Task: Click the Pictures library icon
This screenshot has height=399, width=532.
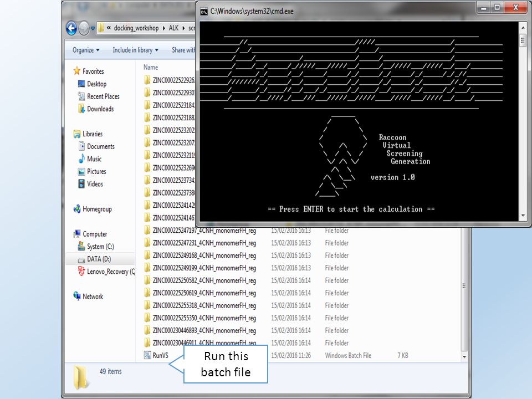Action: pyautogui.click(x=81, y=171)
